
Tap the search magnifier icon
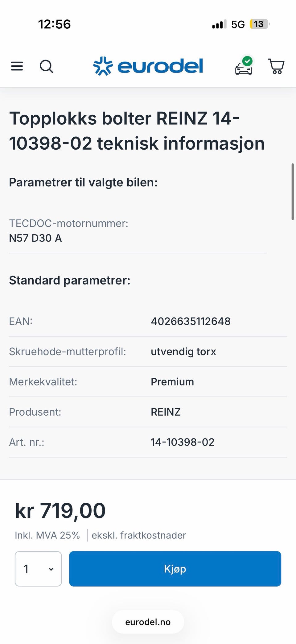coord(46,66)
